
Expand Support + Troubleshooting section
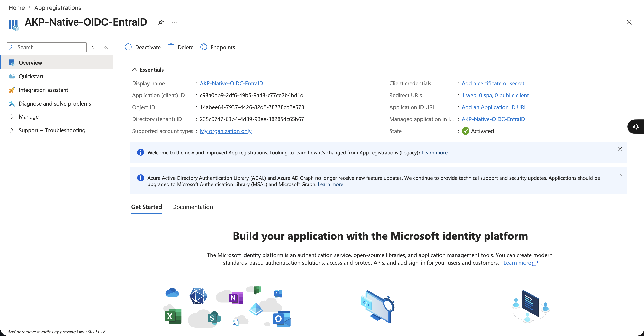point(52,130)
